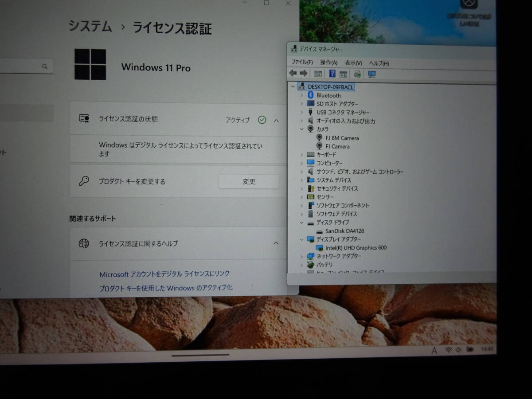Open プロダクト キーを使用した Windows のアクティブ化 link

click(166, 288)
